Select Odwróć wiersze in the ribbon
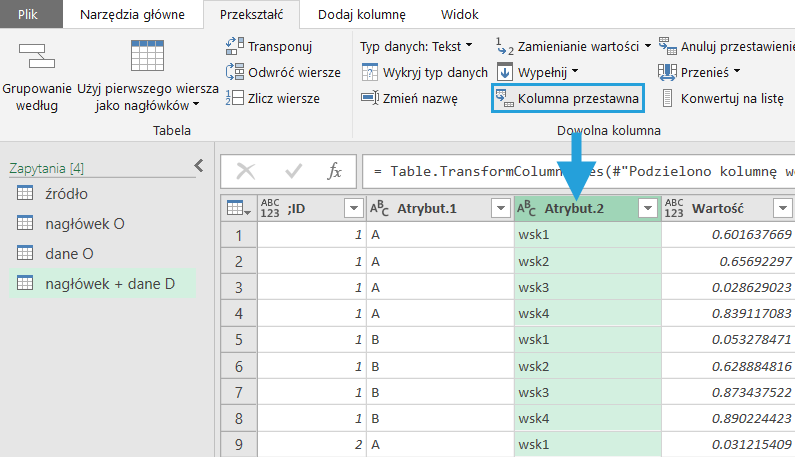Image resolution: width=795 pixels, height=457 pixels. 283,72
